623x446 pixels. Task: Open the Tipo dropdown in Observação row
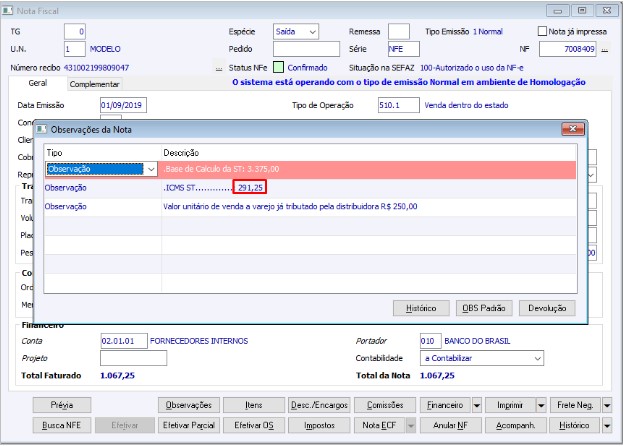tap(151, 169)
